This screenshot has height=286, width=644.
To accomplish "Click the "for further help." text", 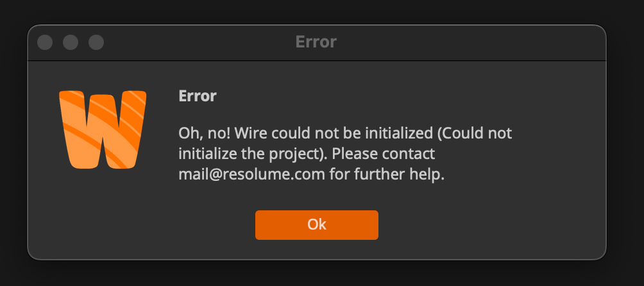I will pyautogui.click(x=387, y=174).
